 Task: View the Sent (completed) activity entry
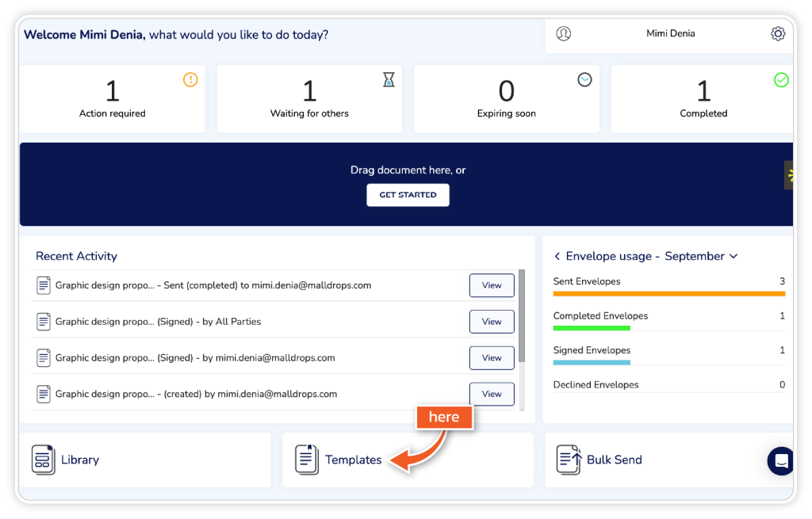492,285
